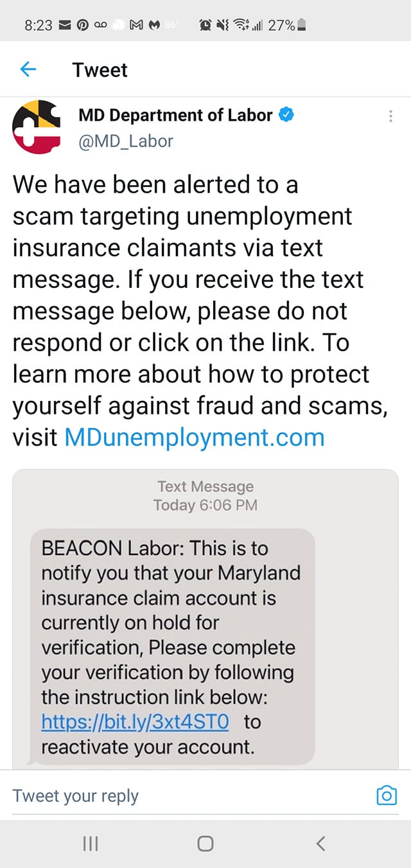
Task: Tap the Android back chevron
Action: click(321, 843)
